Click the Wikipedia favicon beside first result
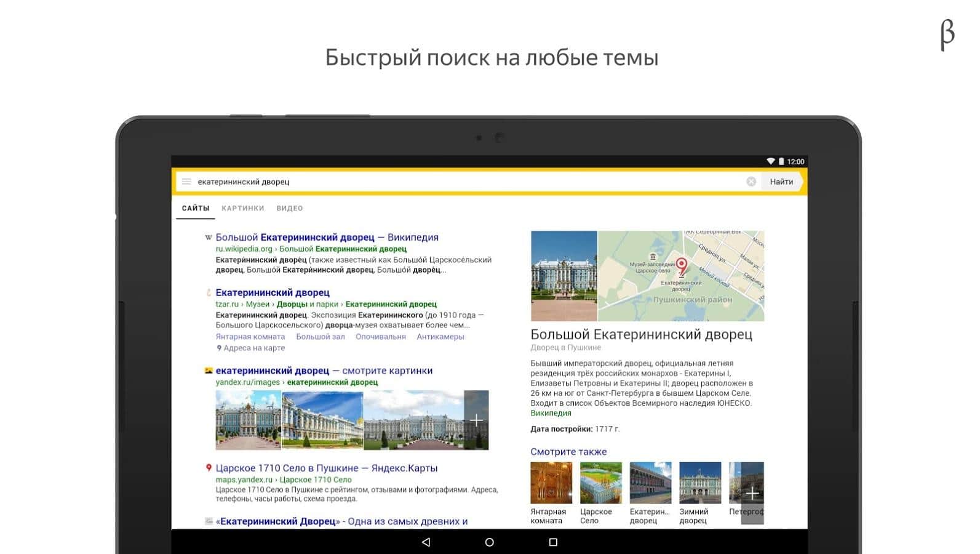The height and width of the screenshot is (554, 980). point(209,238)
